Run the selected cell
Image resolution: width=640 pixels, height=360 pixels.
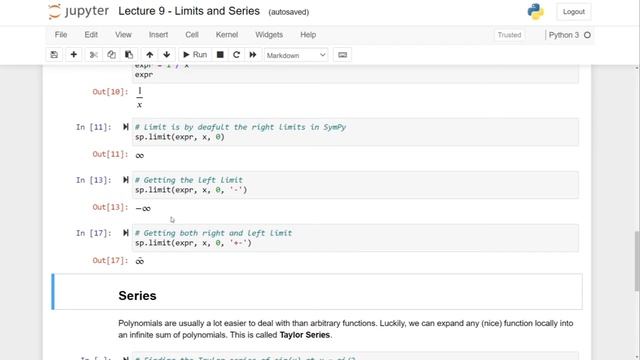(x=195, y=55)
